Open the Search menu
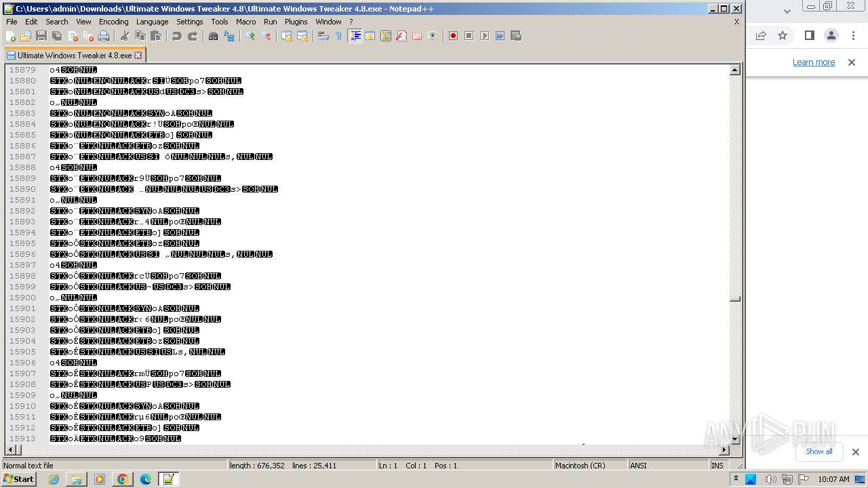This screenshot has width=868, height=488. (x=57, y=22)
